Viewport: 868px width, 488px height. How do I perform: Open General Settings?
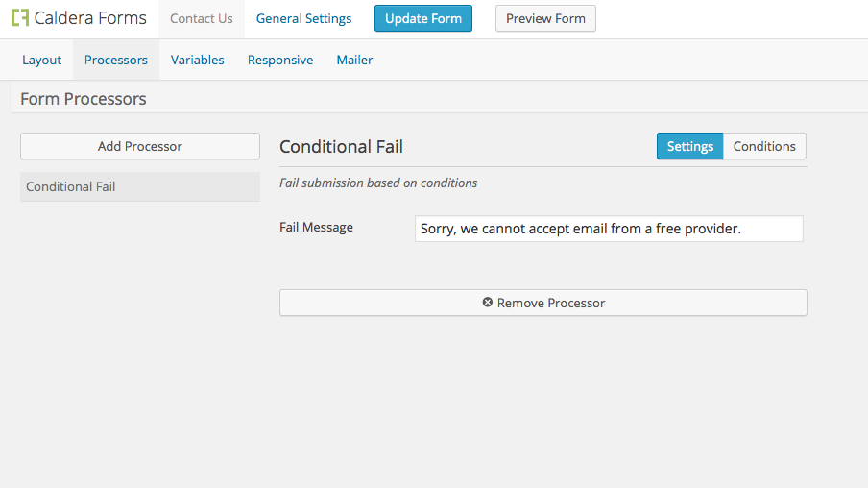[303, 19]
